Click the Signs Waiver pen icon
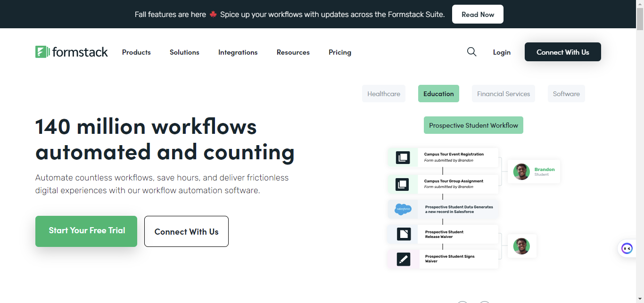 pyautogui.click(x=404, y=259)
